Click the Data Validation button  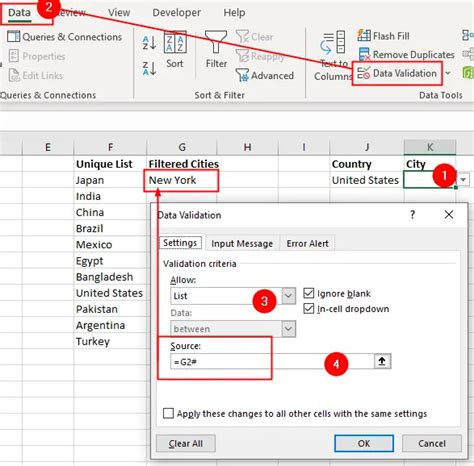397,73
